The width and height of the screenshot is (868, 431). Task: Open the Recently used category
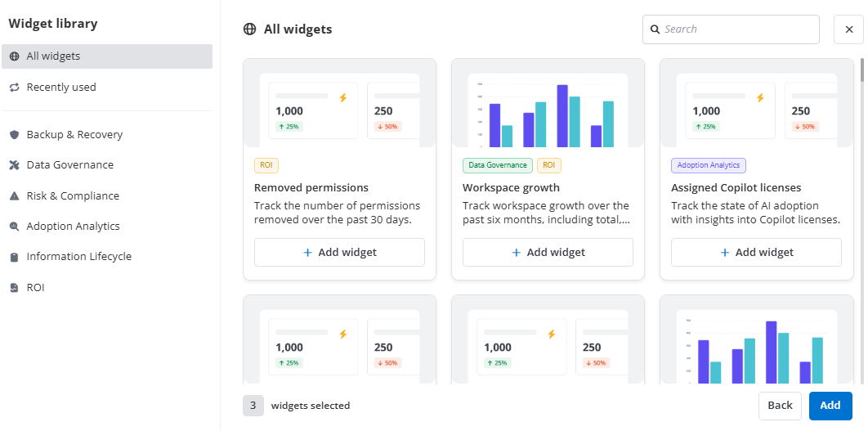point(61,88)
